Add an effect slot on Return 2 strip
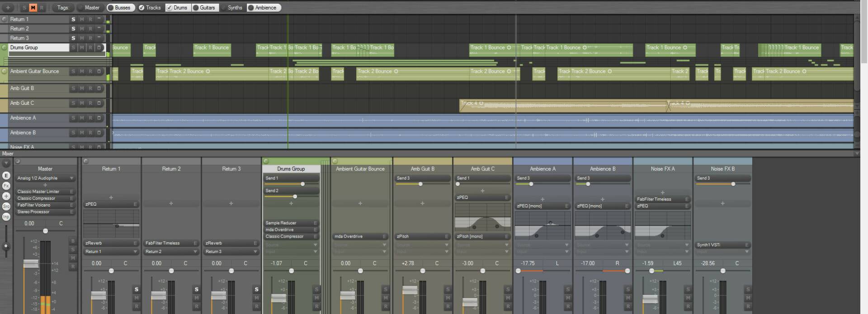Viewport: 868px width, 314px height. click(171, 204)
